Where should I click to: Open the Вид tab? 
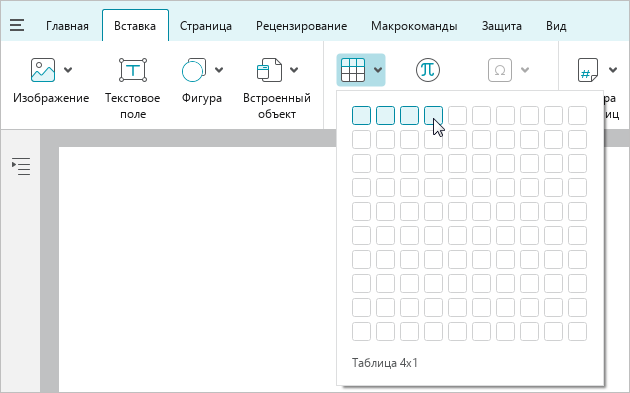[556, 26]
